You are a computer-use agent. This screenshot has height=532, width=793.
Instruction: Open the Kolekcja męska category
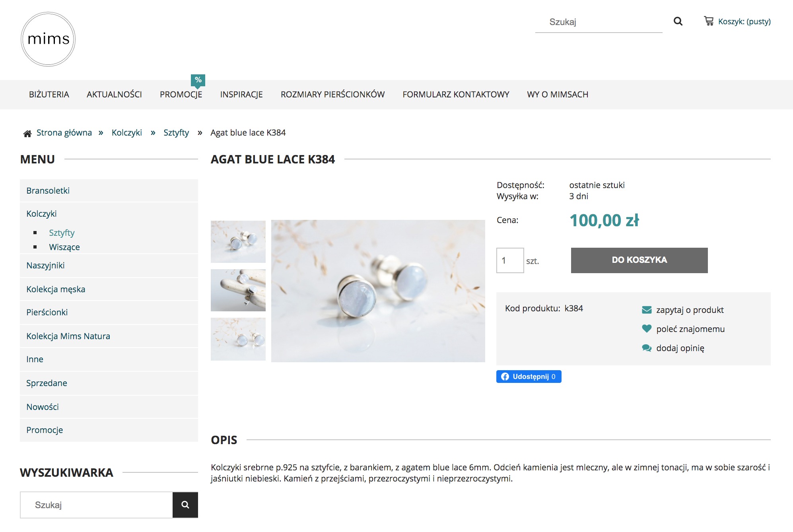[x=56, y=289]
